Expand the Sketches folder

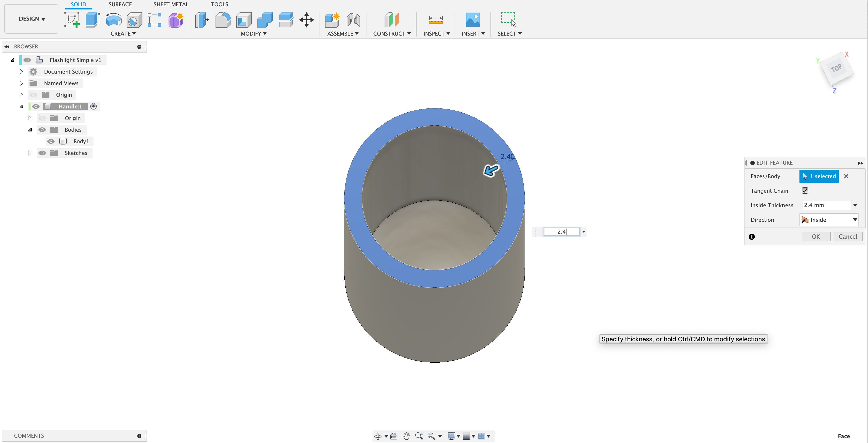(x=30, y=153)
